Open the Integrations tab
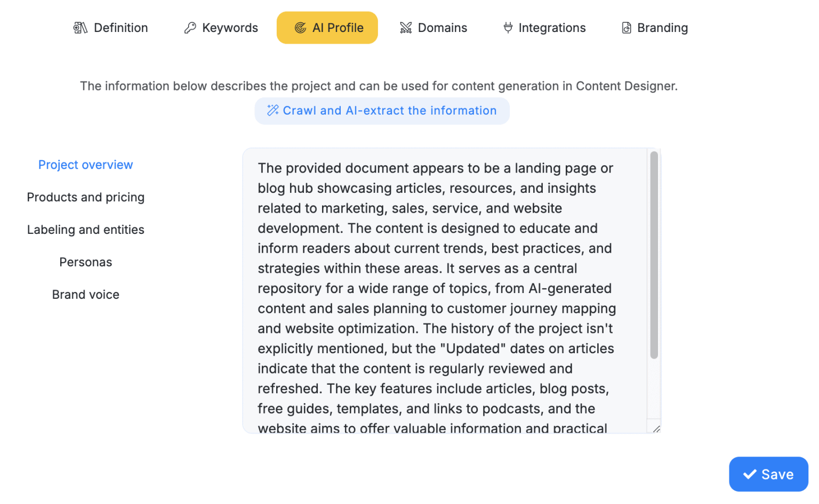819x504 pixels. point(552,27)
